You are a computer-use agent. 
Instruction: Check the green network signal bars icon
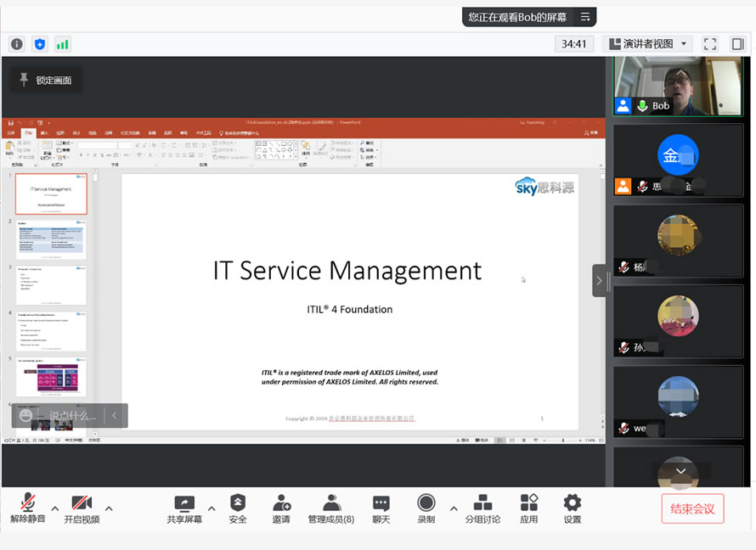point(63,44)
